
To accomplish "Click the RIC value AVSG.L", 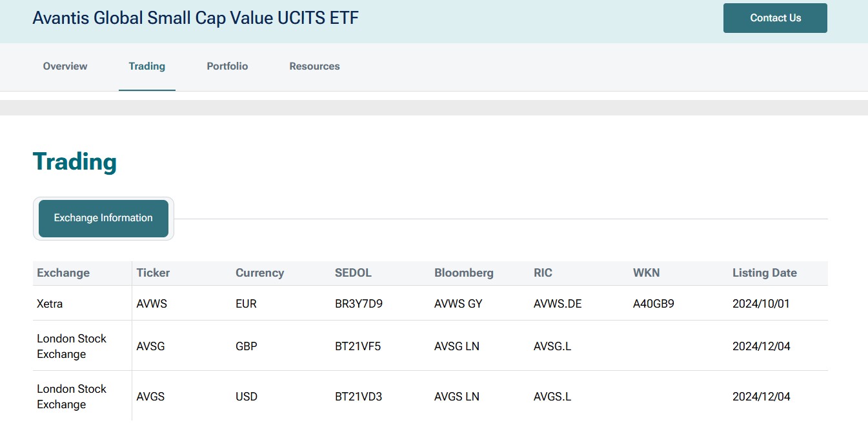I will [x=552, y=346].
